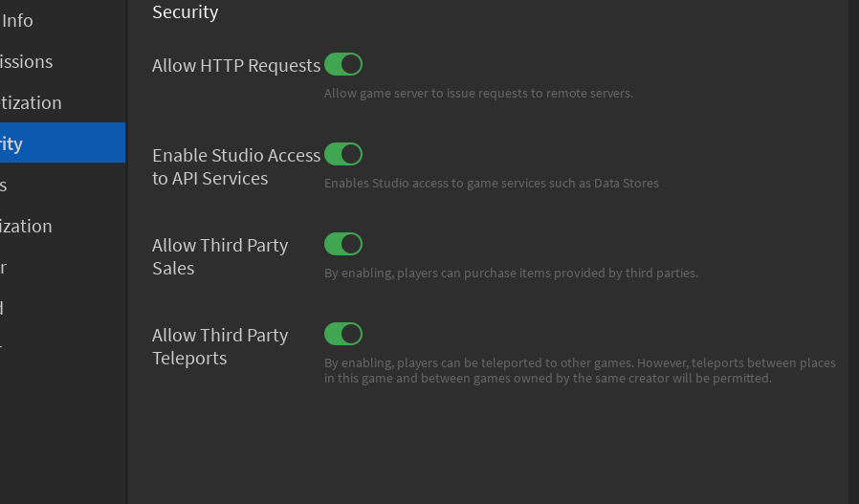Image resolution: width=859 pixels, height=504 pixels.
Task: Switch off Allow Third Party Teleports
Action: coord(343,334)
